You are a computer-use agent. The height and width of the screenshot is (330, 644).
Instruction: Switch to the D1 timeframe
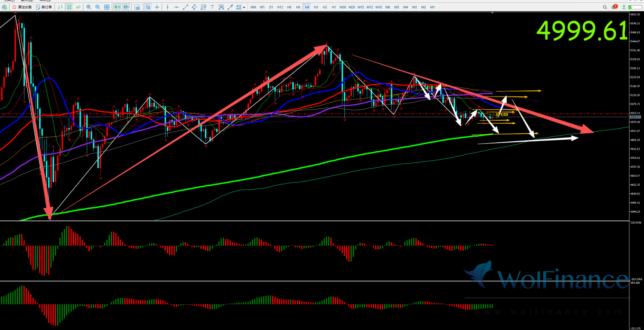click(x=271, y=7)
